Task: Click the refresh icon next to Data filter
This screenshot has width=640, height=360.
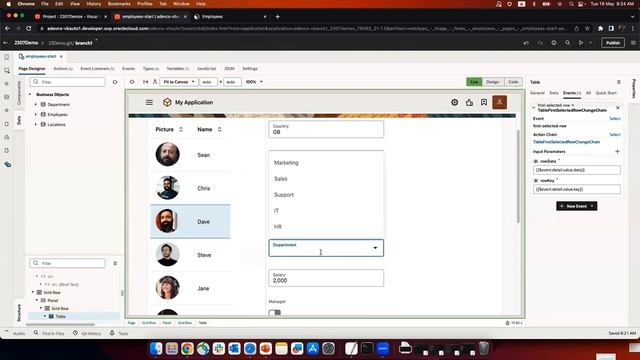Action: (x=115, y=82)
